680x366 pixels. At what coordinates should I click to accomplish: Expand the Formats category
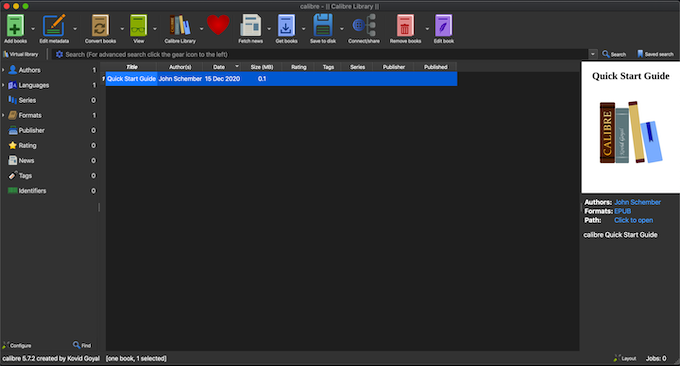click(3, 115)
